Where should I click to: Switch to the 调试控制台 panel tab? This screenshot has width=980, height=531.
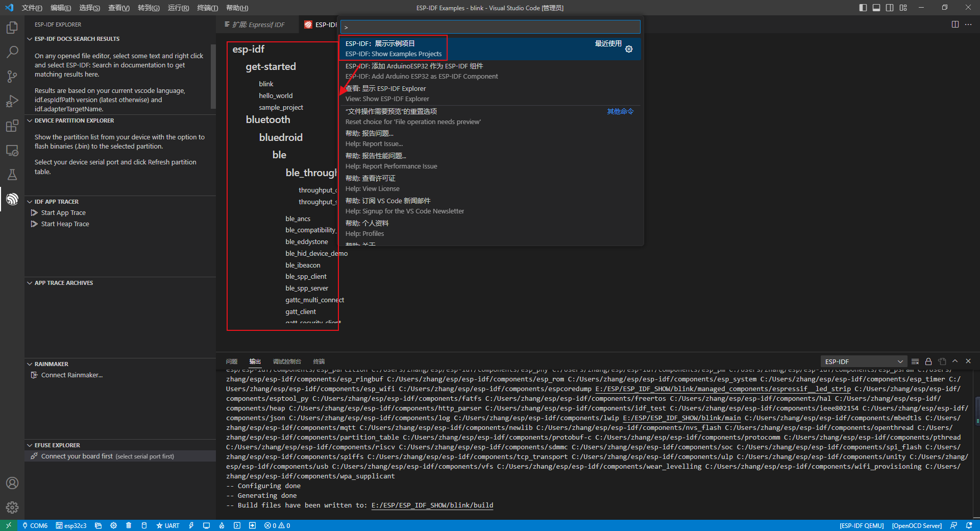click(x=287, y=361)
